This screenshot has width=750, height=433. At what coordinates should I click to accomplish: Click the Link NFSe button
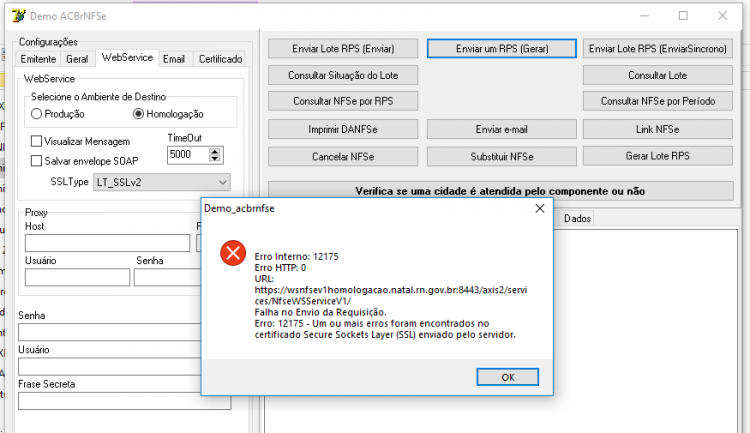point(658,129)
